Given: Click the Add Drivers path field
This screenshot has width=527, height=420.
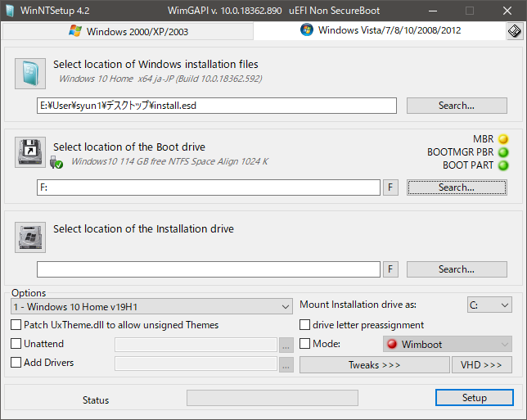Looking at the screenshot, I should 196,364.
